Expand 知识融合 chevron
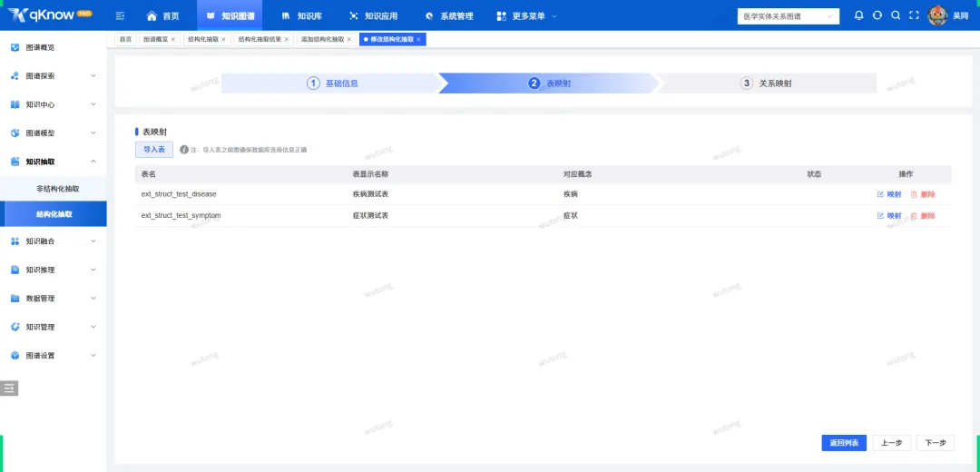Viewport: 980px width, 472px height. pyautogui.click(x=93, y=241)
